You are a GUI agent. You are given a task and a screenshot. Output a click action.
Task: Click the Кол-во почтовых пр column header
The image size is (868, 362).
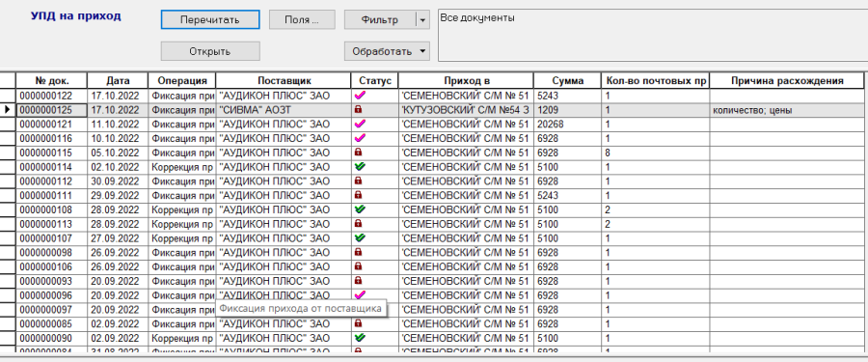tap(656, 80)
